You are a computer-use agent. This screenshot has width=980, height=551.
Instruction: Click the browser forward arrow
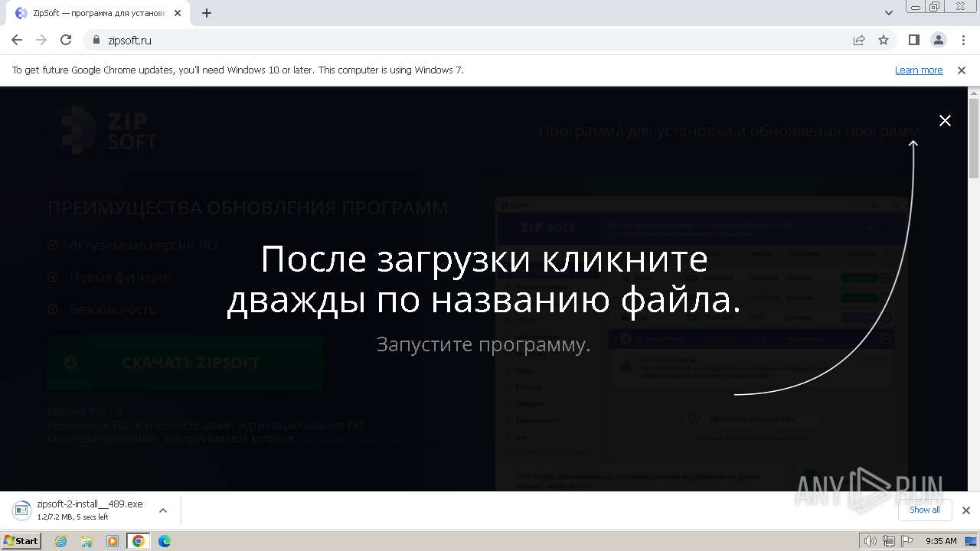pos(41,40)
